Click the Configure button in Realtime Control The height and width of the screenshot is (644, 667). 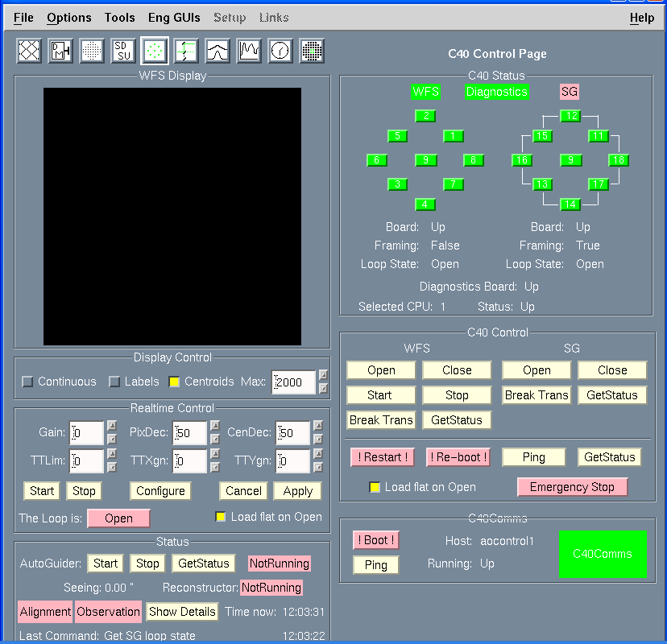click(x=161, y=491)
